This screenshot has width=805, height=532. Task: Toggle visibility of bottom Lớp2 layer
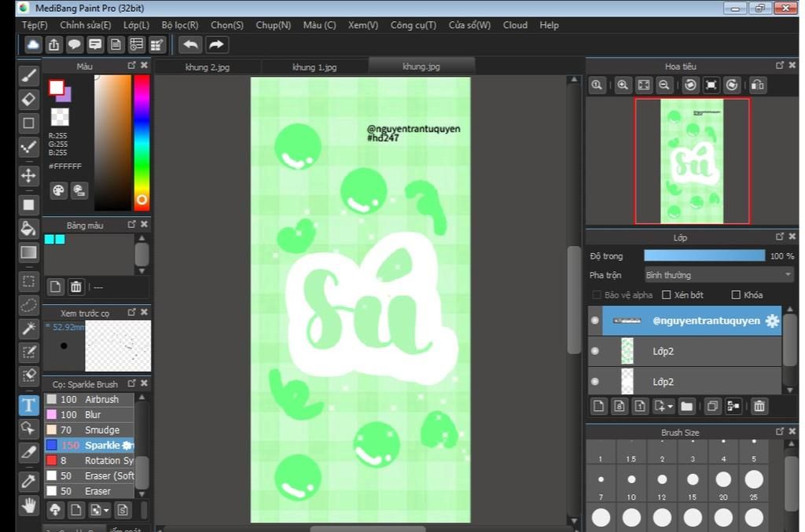[x=595, y=382]
